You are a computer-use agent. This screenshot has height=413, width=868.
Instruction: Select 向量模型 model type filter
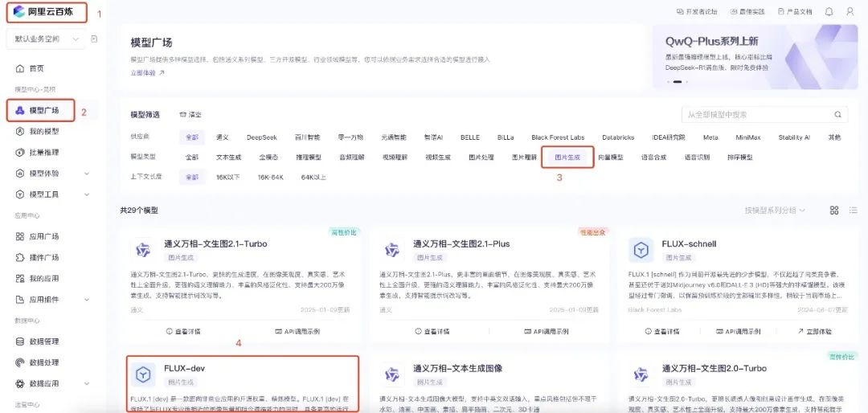(x=611, y=157)
